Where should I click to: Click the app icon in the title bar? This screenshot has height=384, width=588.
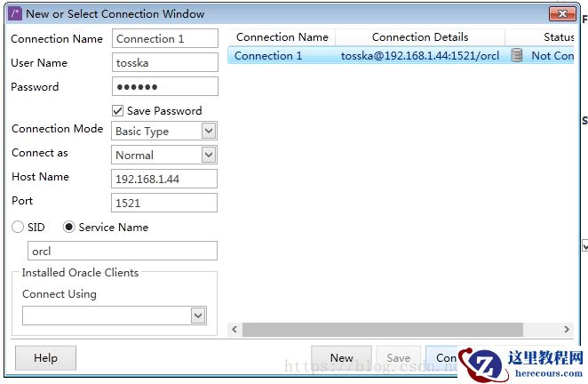point(15,14)
